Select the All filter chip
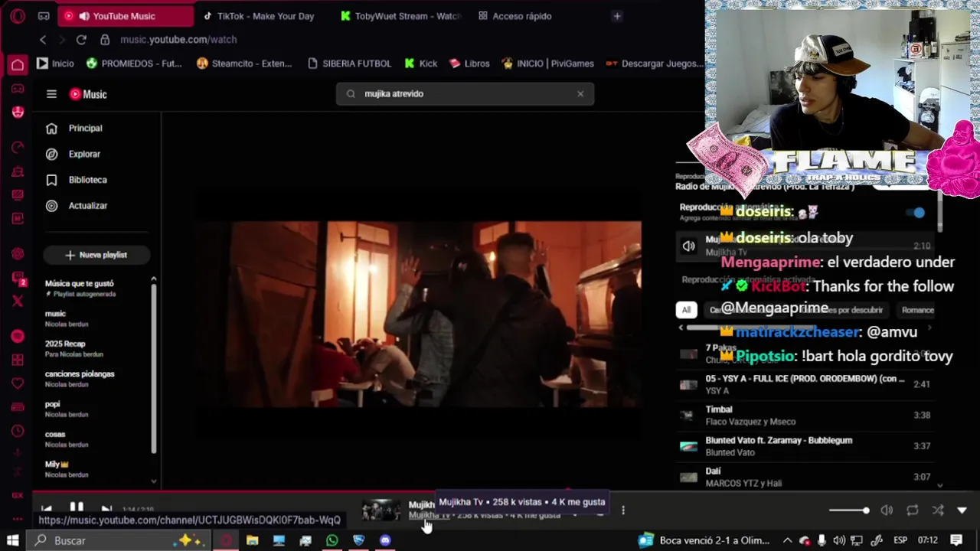 [686, 310]
